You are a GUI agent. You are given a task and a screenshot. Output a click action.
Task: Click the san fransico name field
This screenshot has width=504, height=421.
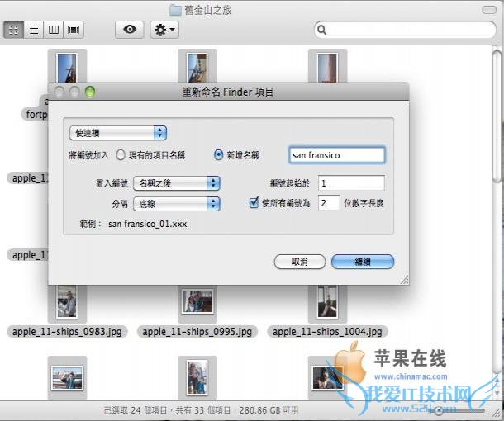tap(337, 155)
